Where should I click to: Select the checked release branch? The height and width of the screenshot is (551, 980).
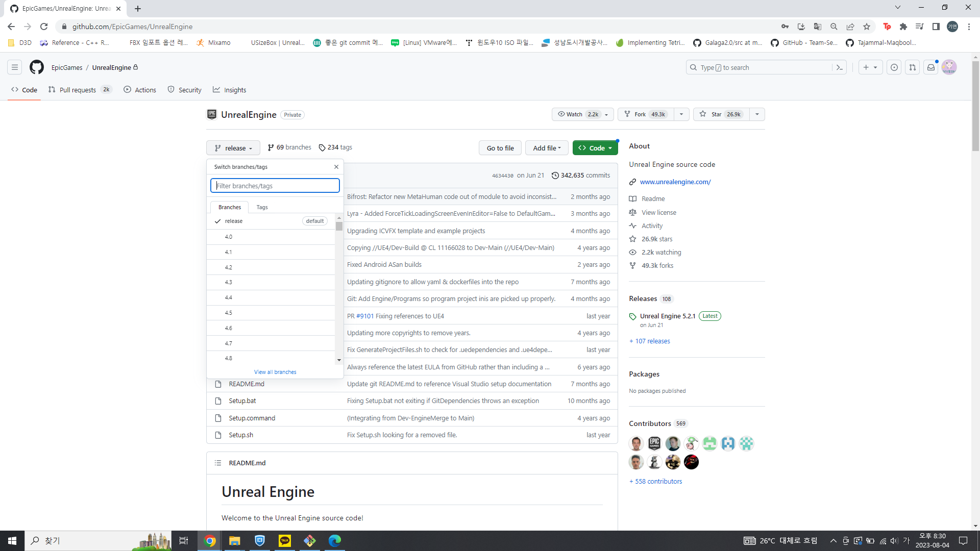(x=271, y=221)
